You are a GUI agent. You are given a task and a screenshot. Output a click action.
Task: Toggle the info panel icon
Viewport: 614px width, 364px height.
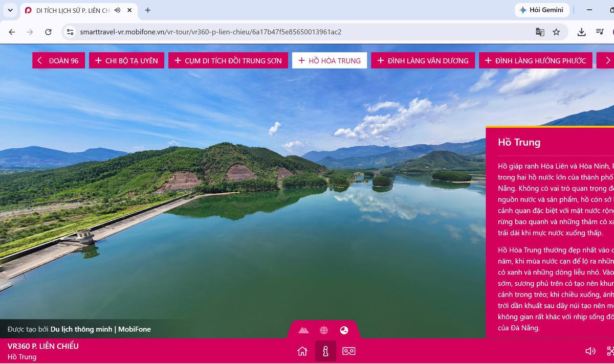pos(325,351)
